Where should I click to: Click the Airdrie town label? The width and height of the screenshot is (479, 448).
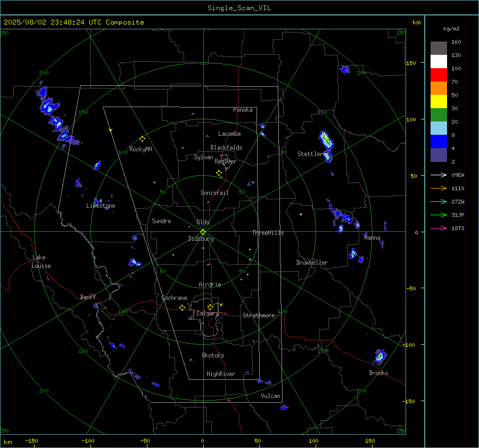click(210, 284)
